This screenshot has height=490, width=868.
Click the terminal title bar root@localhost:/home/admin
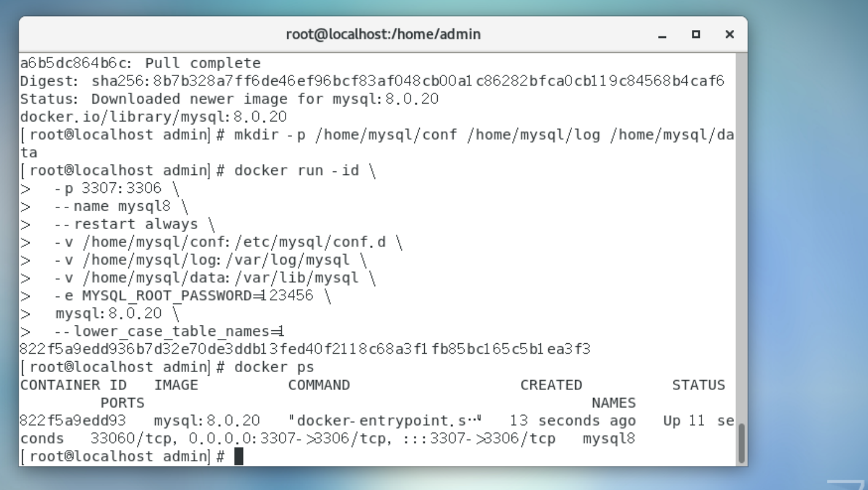(383, 35)
